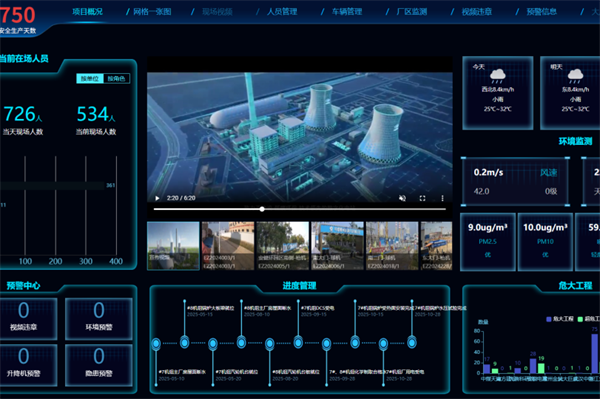Select today's rain cloud weather icon
This screenshot has height=399, width=600.
click(x=497, y=76)
